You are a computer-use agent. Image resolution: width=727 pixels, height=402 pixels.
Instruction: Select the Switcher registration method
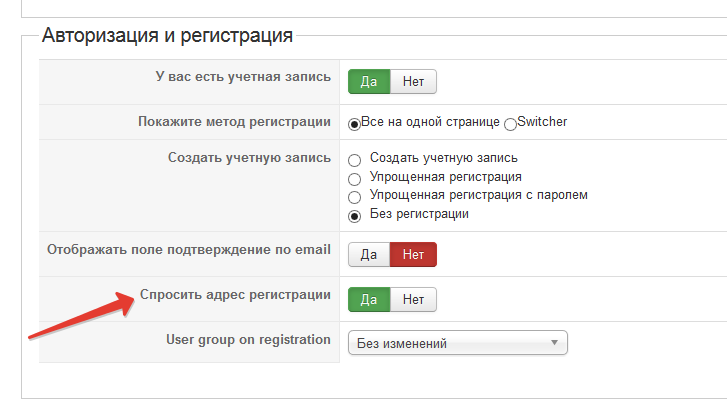click(x=511, y=123)
